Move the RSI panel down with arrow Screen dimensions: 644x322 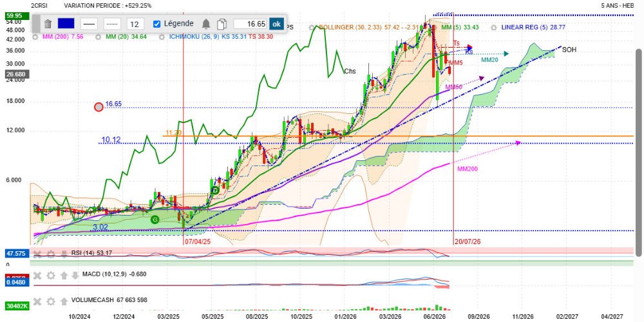pos(64,254)
